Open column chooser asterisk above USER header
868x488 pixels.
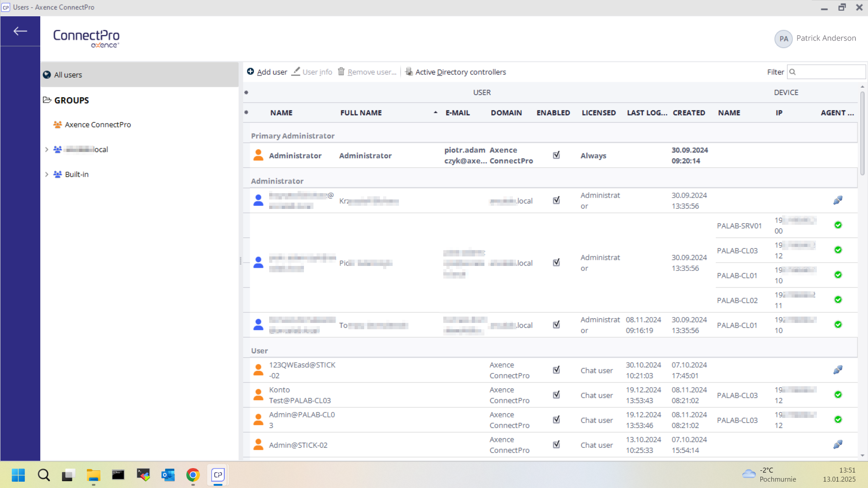[x=247, y=92]
